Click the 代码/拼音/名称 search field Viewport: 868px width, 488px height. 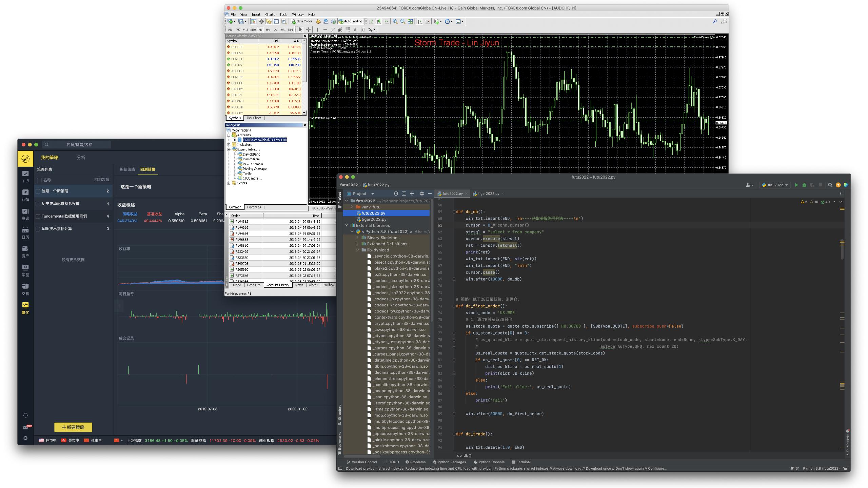coord(79,145)
